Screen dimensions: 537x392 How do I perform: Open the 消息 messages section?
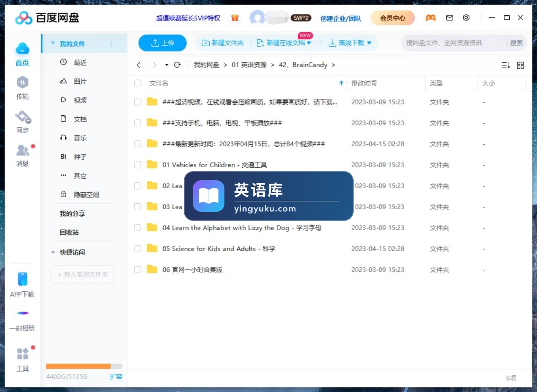23,150
